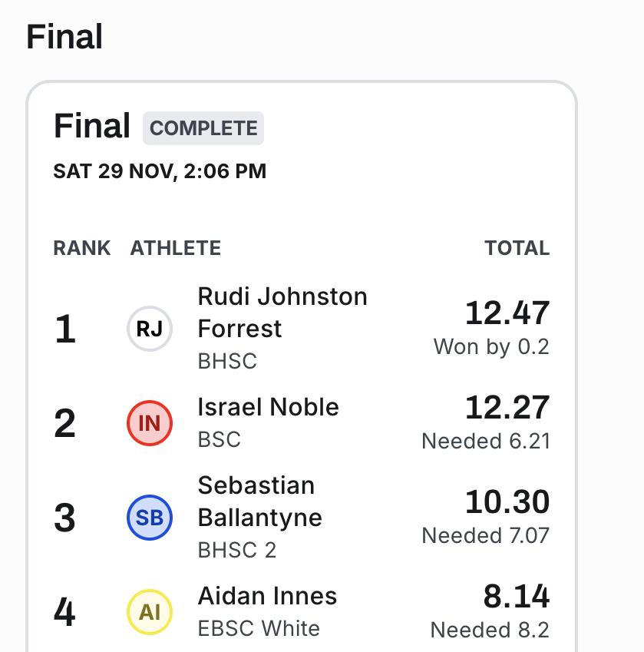Click the 'Needed 6.21' label
This screenshot has width=644, height=652.
[485, 441]
